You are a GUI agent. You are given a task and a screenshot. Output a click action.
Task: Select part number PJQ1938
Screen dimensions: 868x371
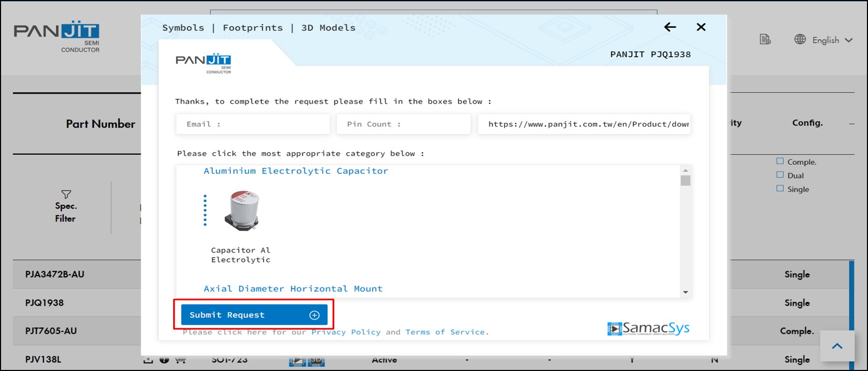tap(44, 303)
